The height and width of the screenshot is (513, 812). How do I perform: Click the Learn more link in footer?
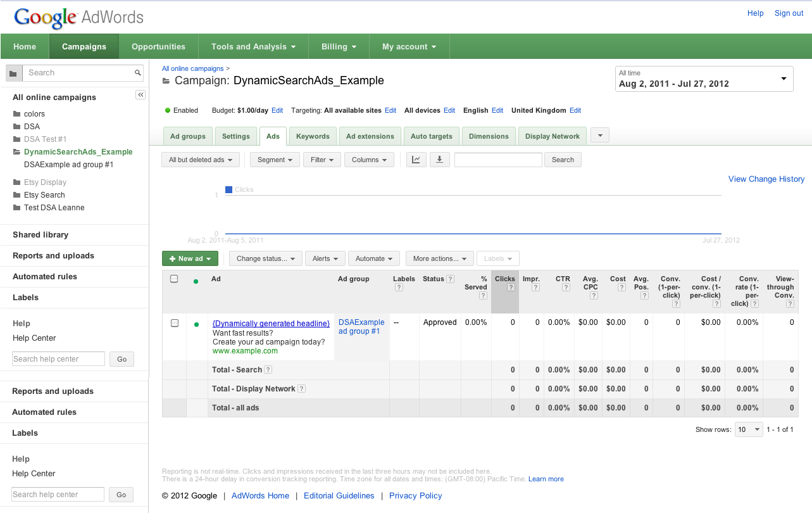[x=546, y=479]
